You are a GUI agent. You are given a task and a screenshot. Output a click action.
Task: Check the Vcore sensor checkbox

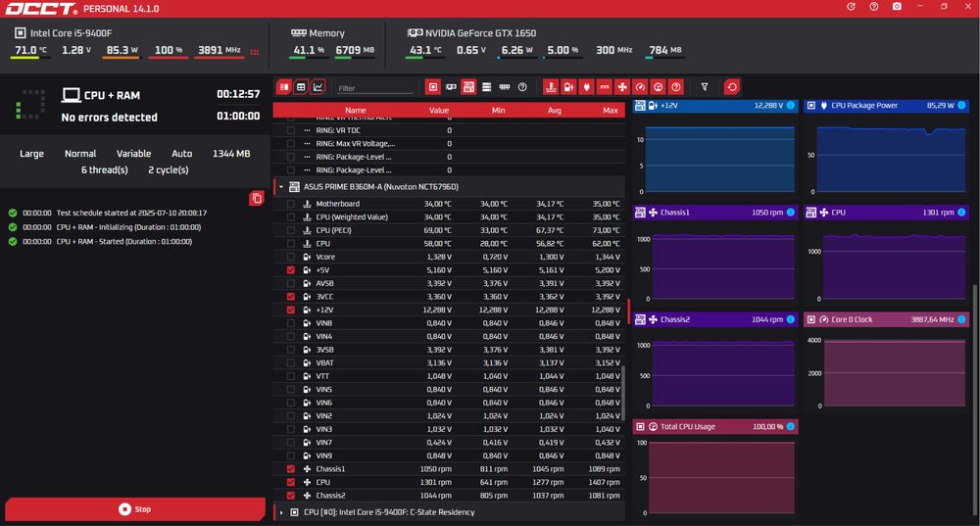pos(291,257)
